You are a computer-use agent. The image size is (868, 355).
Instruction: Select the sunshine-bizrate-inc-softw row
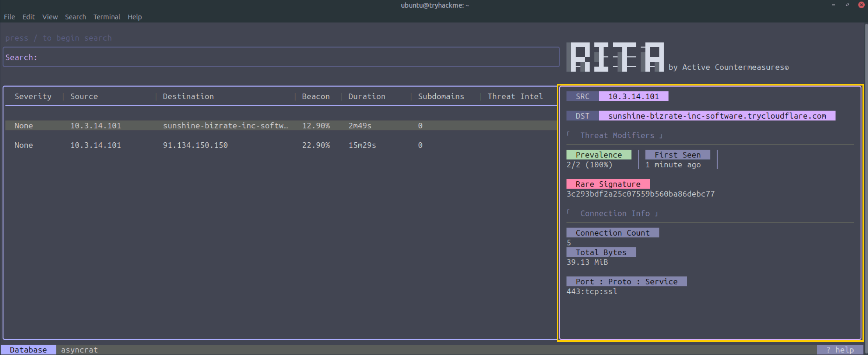[x=225, y=126]
